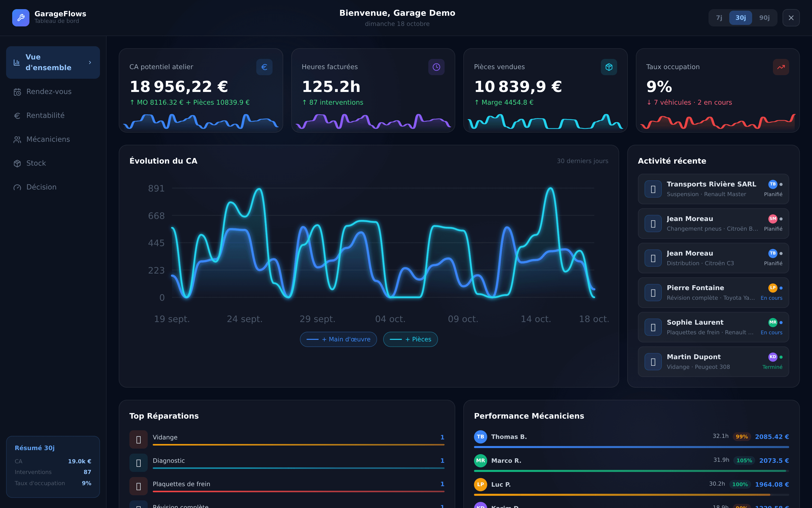Click the LP avatar next to Luc P.
This screenshot has height=508, width=812.
click(x=481, y=484)
